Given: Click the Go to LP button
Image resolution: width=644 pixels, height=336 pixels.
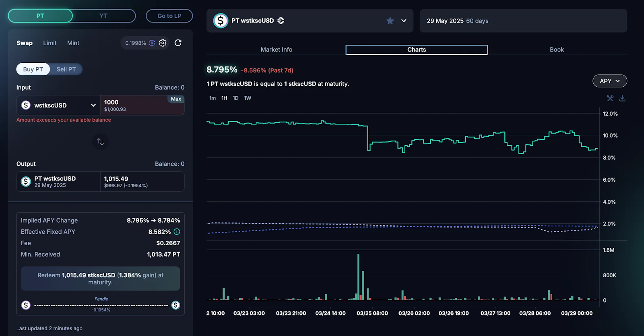Looking at the screenshot, I should [169, 16].
